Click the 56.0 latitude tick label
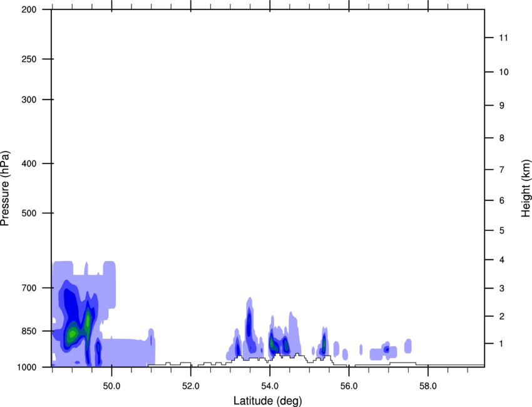Viewport: 532px width, 407px height. tap(349, 386)
